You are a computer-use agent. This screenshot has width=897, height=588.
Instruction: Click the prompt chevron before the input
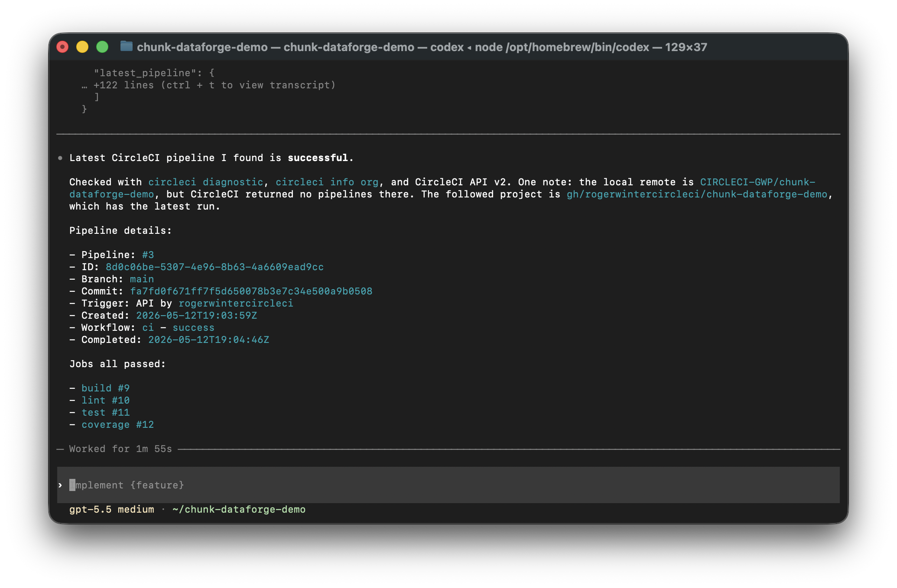[60, 485]
